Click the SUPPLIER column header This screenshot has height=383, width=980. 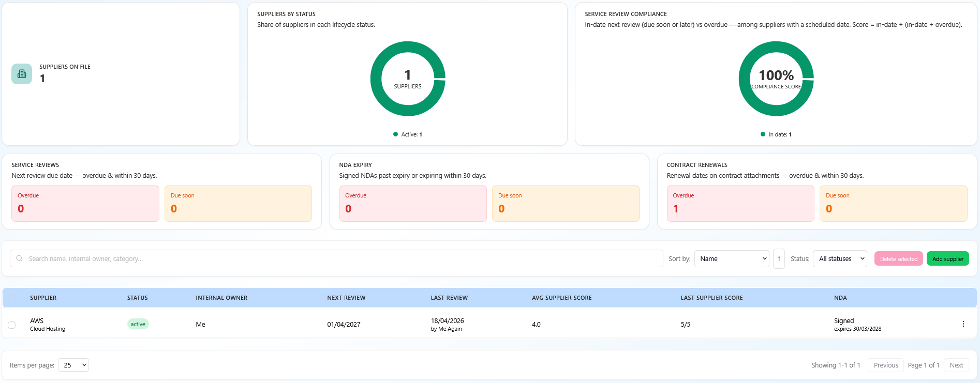tap(43, 298)
